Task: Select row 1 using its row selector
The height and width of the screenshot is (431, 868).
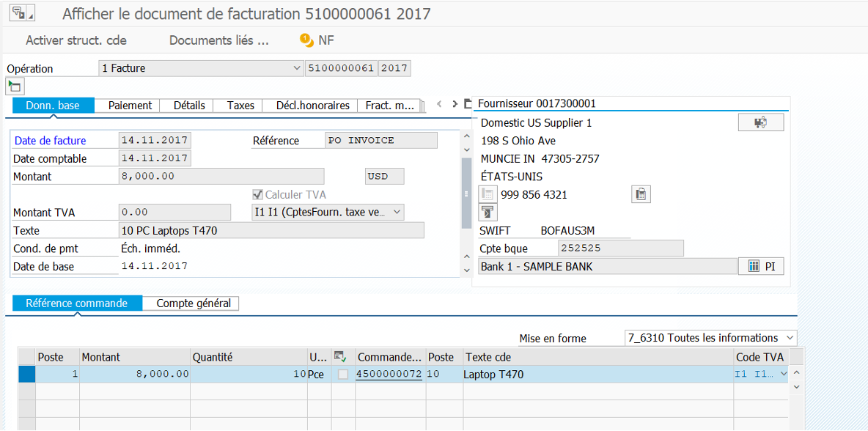Action: (26, 375)
